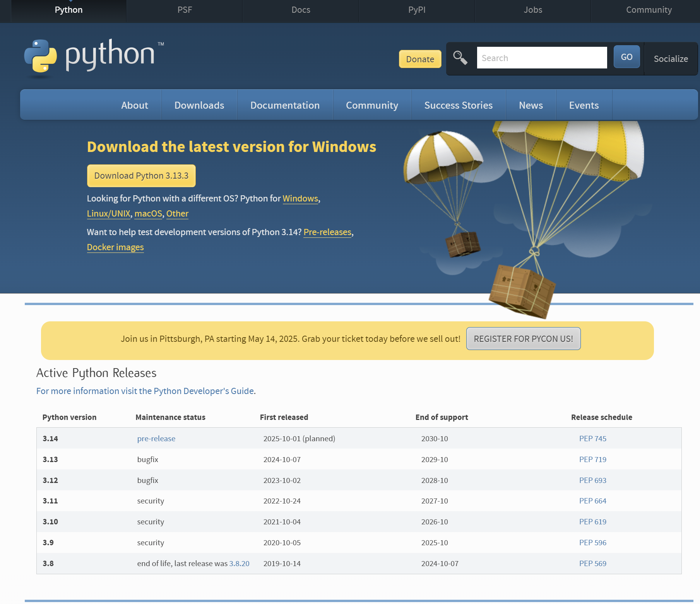The height and width of the screenshot is (604, 700).
Task: Click the 3.10 version cell
Action: (50, 522)
